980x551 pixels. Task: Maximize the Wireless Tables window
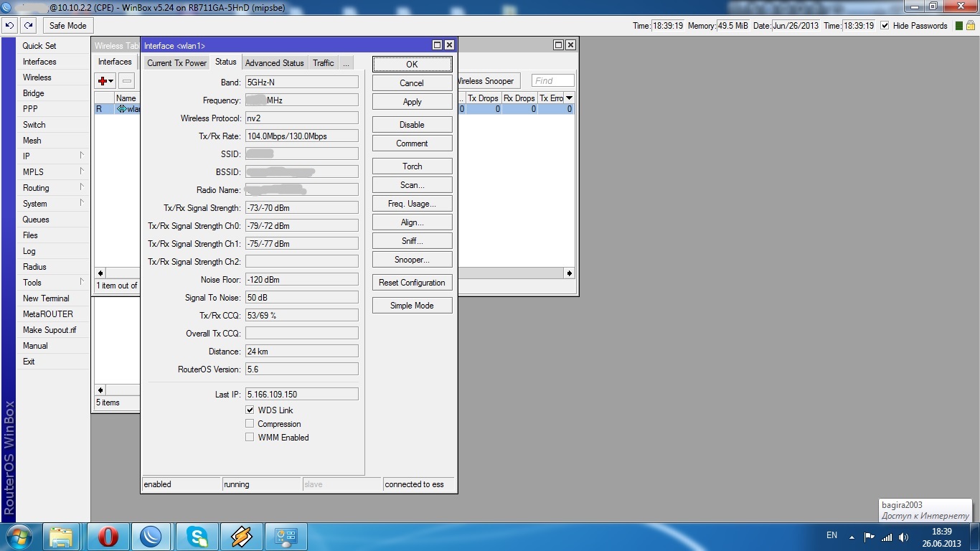558,44
